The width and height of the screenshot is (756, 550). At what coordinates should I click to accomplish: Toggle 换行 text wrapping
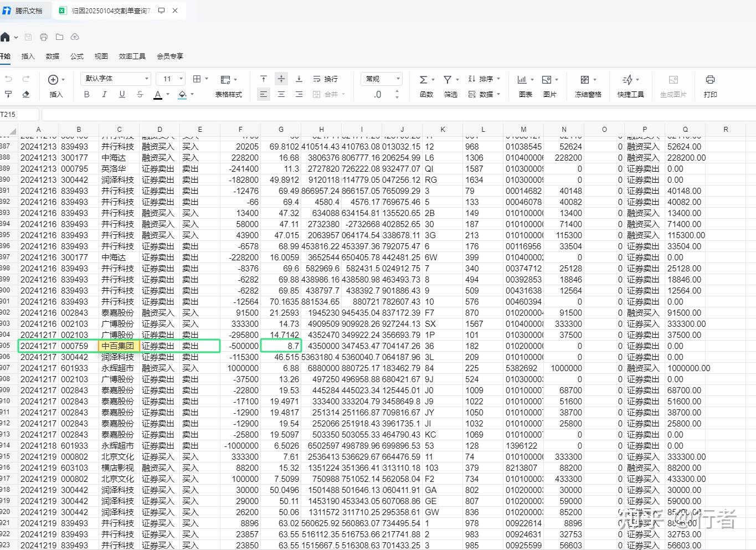[325, 79]
